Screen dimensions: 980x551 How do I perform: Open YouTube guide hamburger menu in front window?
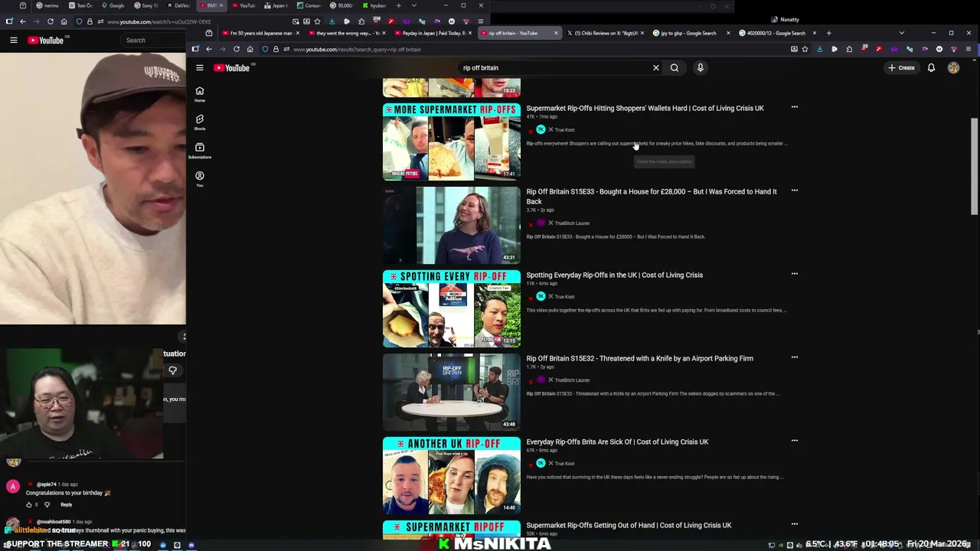click(x=199, y=67)
